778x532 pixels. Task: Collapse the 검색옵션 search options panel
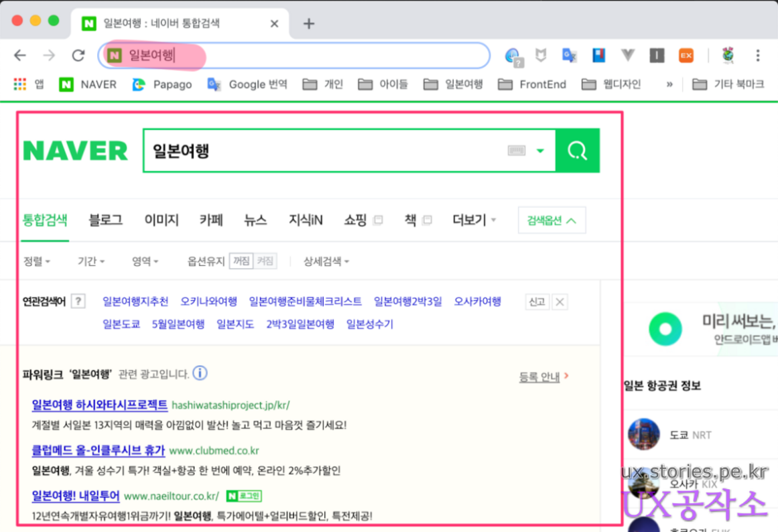(552, 220)
